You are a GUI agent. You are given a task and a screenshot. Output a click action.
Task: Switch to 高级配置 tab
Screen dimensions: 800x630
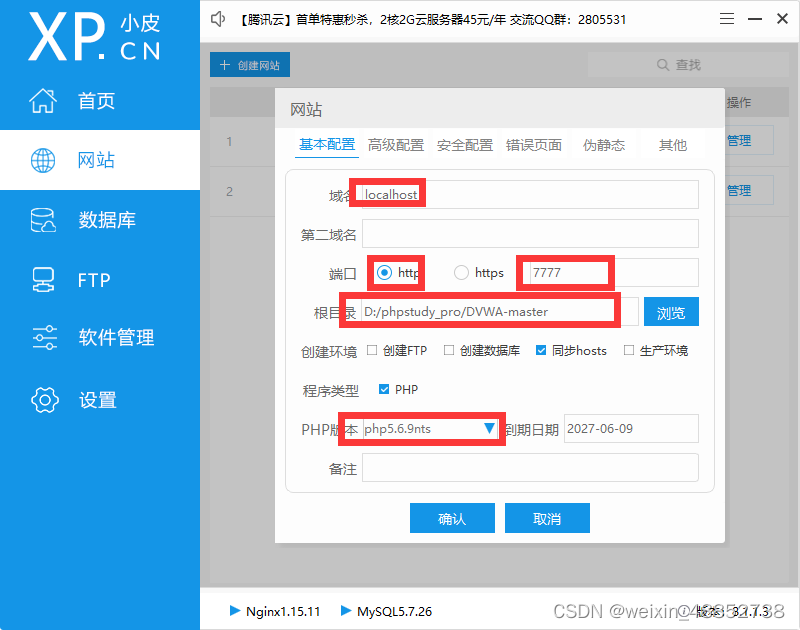(396, 145)
